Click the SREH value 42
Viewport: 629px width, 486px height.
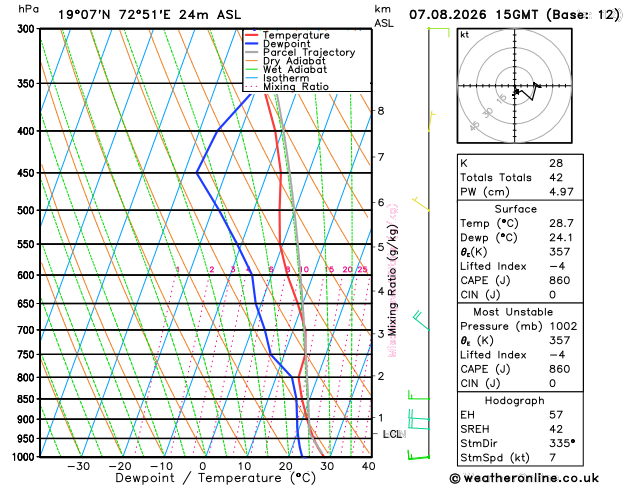pos(556,429)
